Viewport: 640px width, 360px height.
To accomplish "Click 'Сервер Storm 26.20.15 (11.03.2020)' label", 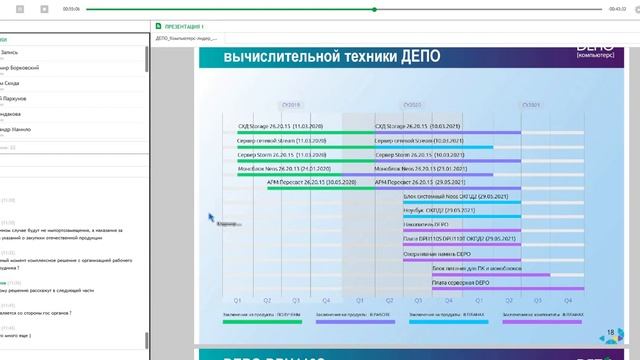I will tap(282, 155).
